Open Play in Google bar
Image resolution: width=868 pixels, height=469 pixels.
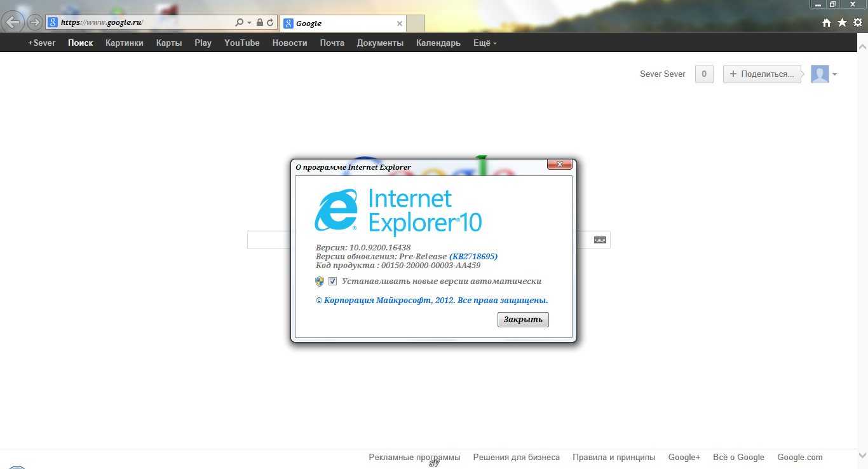coord(203,43)
